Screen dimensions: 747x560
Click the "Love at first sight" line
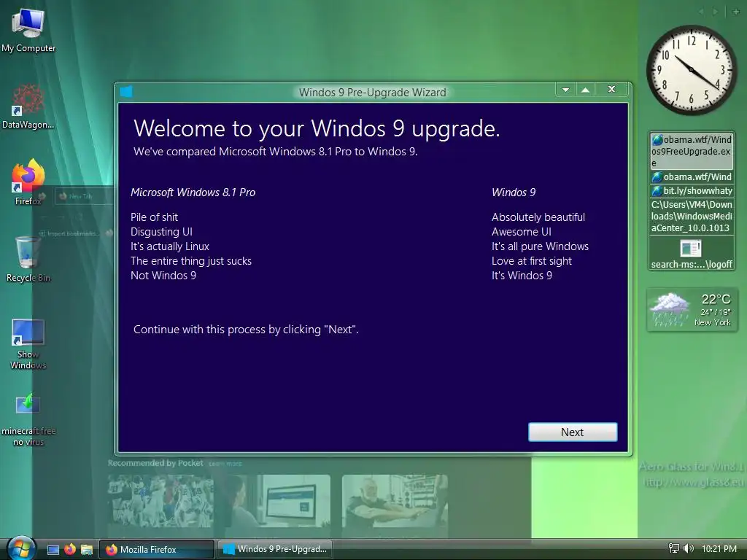531,261
